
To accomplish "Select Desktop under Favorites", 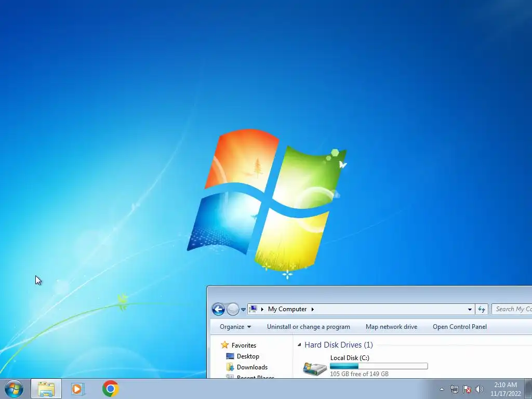I will point(248,356).
